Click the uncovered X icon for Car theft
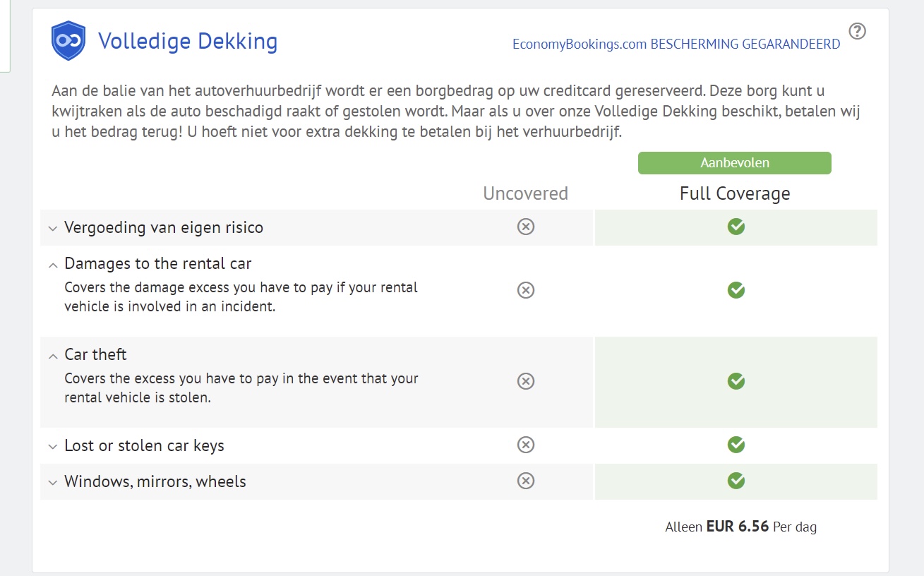 [525, 381]
